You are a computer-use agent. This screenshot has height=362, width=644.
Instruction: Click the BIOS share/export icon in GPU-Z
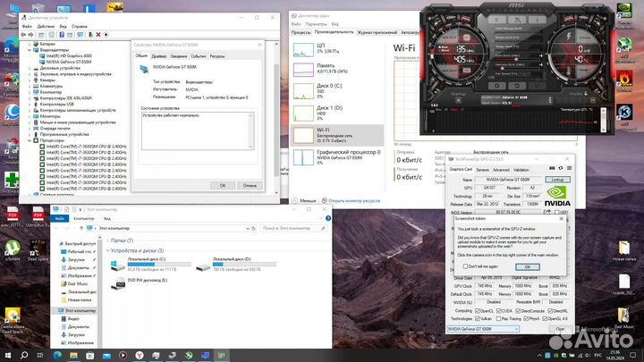tap(547, 212)
